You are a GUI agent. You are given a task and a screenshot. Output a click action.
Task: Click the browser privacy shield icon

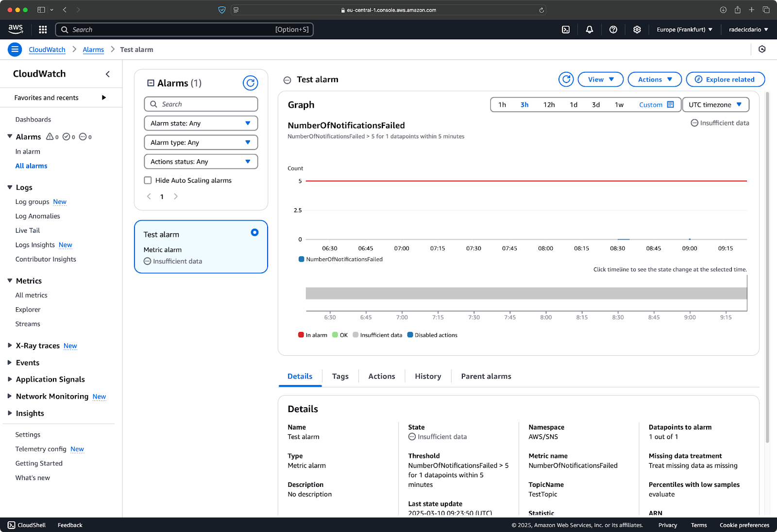(x=222, y=10)
